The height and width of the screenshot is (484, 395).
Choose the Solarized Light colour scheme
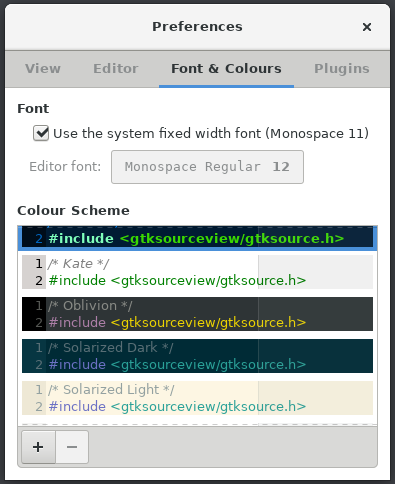point(197,398)
